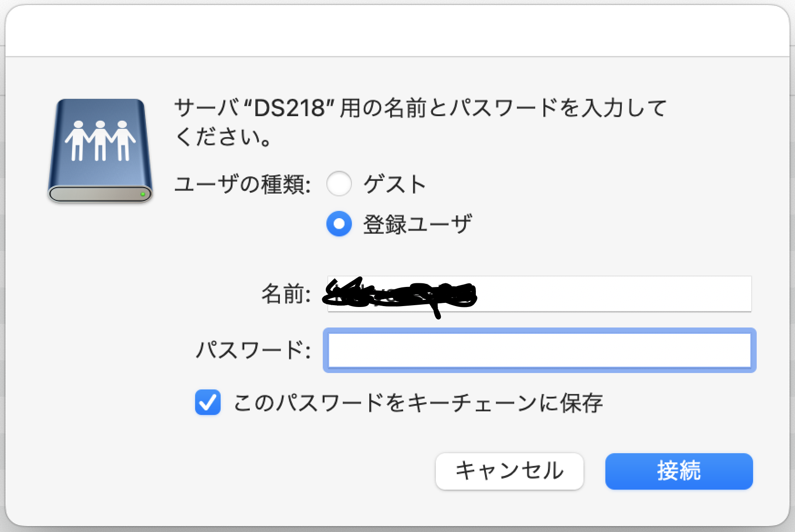Click the サーバ "DS218" heading message text

click(420, 108)
